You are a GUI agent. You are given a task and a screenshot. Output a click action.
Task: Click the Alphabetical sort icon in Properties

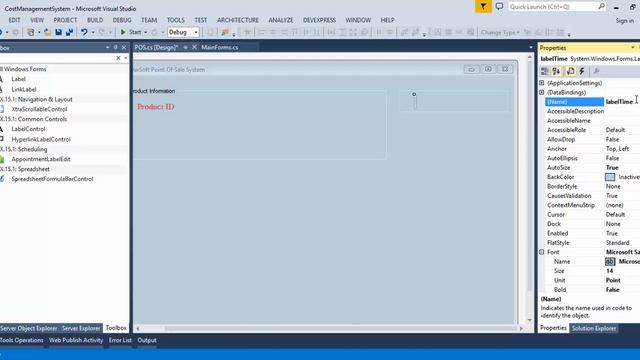point(556,71)
